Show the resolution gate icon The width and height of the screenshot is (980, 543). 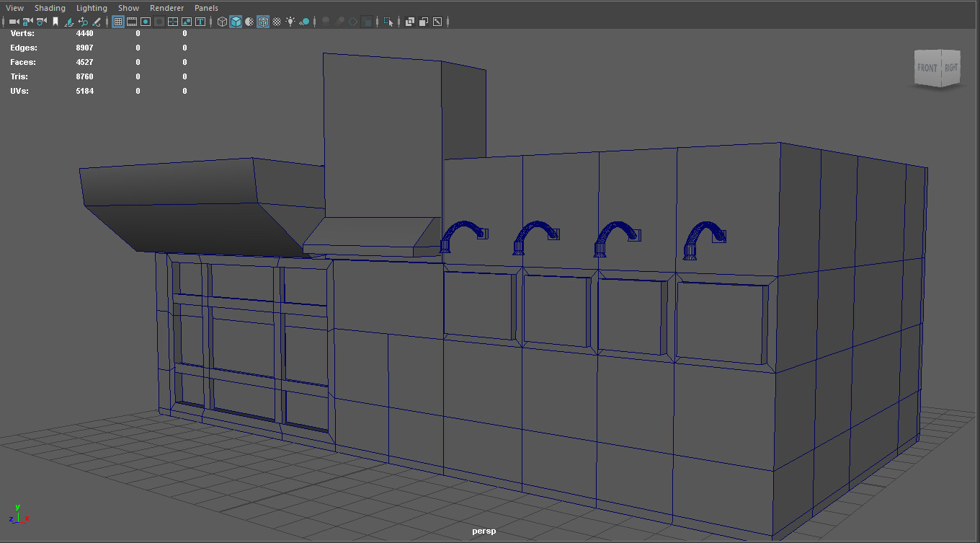coord(145,22)
